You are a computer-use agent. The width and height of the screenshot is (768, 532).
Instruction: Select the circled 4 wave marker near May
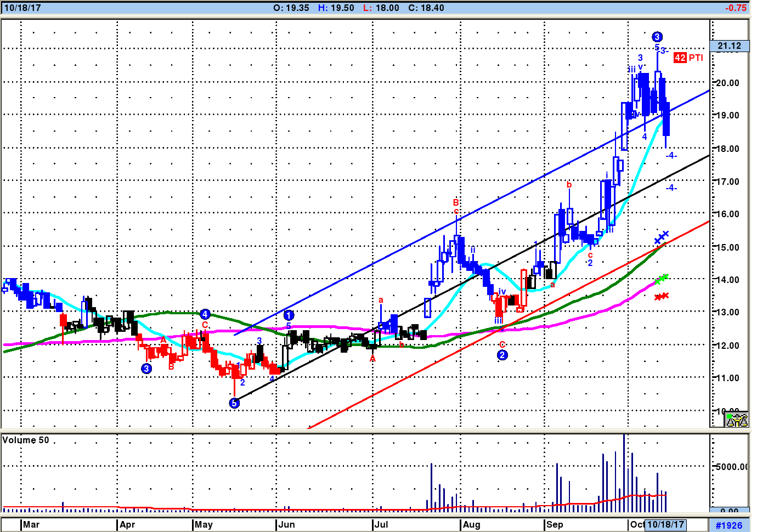click(x=205, y=314)
